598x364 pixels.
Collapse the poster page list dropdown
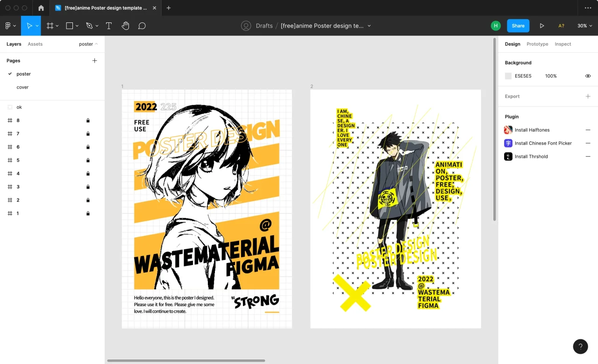[88, 44]
